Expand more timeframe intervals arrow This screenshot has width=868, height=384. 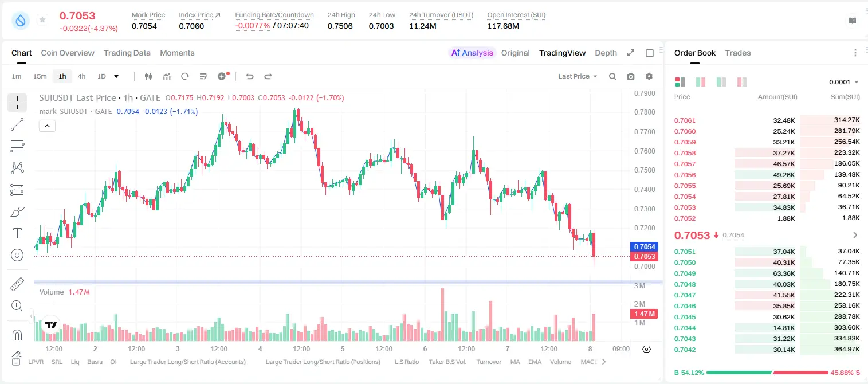[116, 76]
